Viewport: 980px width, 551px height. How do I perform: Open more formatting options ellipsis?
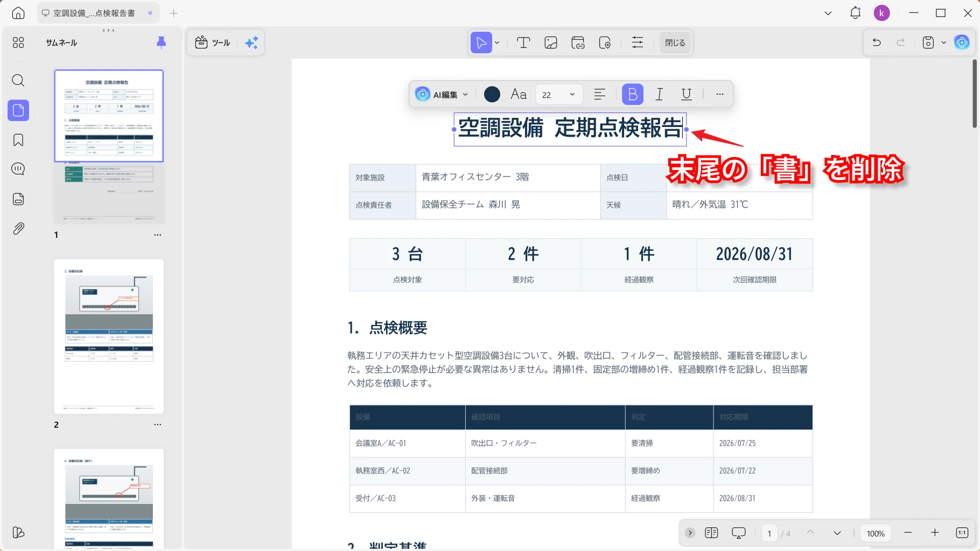tap(720, 94)
